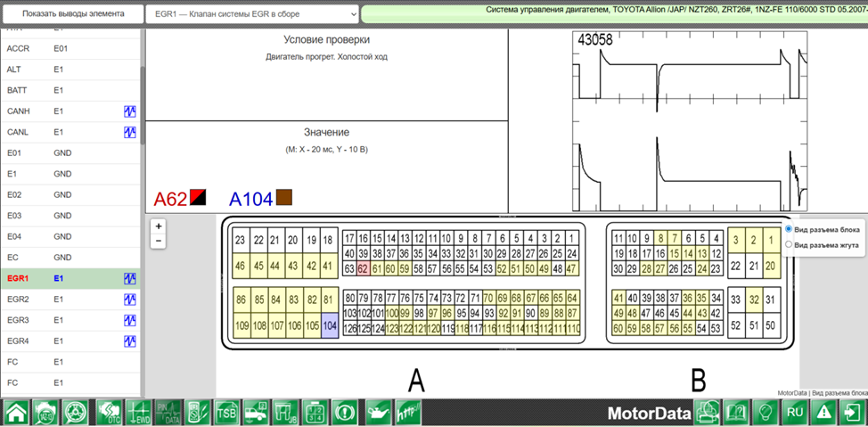Image resolution: width=868 pixels, height=427 pixels.
Task: Select 'Вид разъема жгута' radio button
Action: (x=789, y=244)
